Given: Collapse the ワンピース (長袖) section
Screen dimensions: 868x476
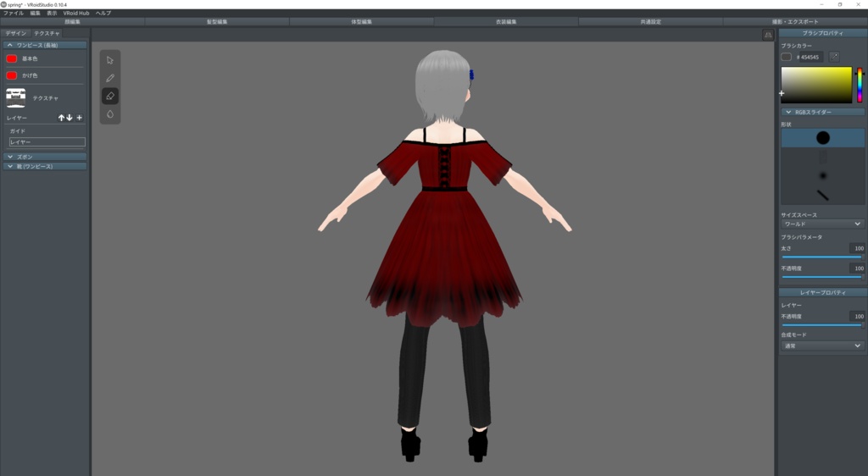Looking at the screenshot, I should pyautogui.click(x=45, y=46).
